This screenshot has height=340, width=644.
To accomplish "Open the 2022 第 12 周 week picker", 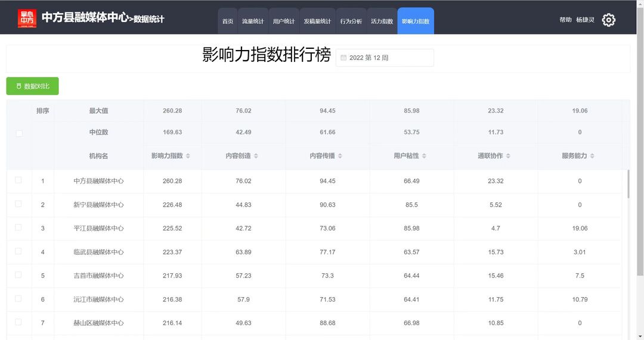I will [x=385, y=58].
